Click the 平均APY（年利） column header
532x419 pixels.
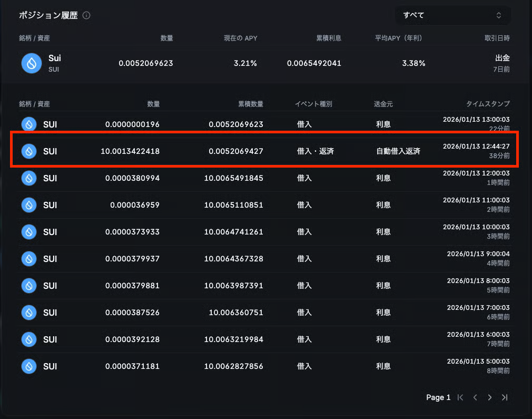click(x=399, y=38)
